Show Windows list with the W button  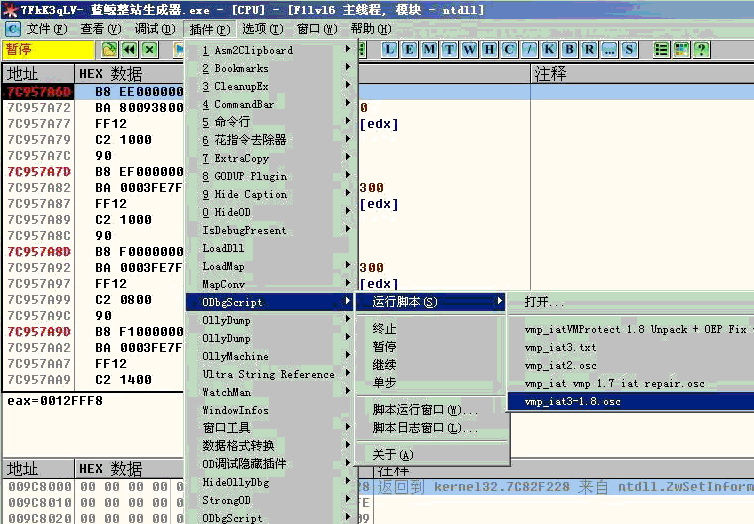click(x=469, y=50)
